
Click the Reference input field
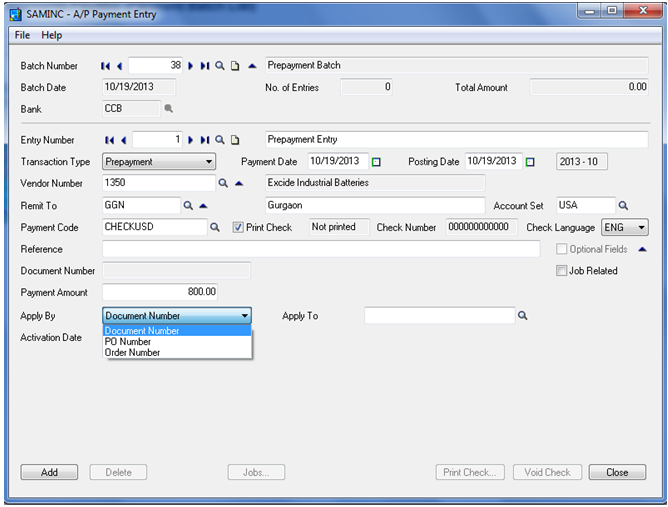[x=321, y=249]
